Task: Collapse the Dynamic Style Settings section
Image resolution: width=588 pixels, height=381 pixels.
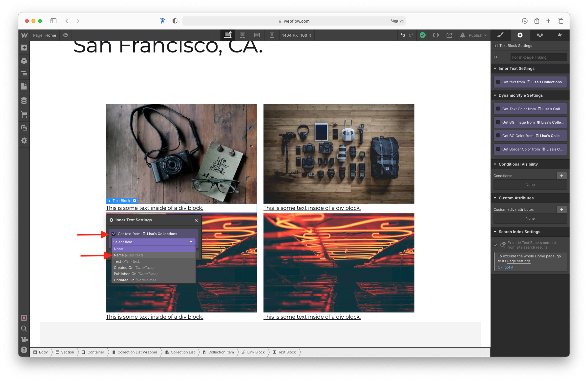Action: [x=495, y=95]
